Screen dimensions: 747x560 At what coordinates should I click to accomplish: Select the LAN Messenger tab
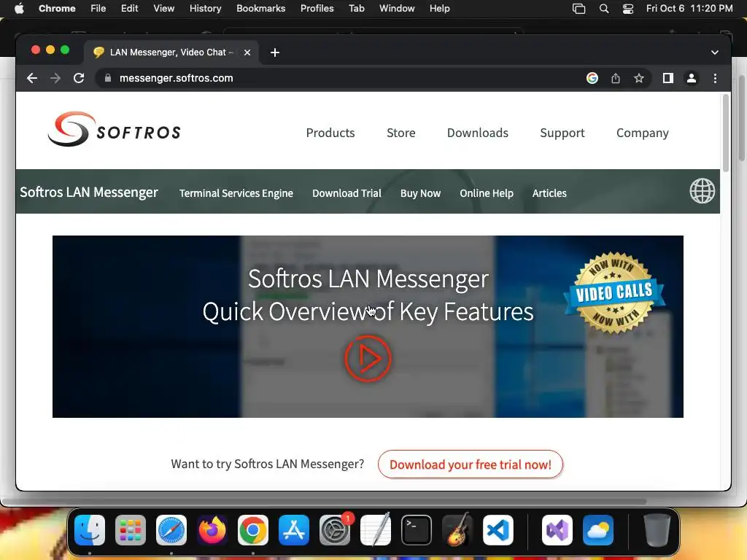pyautogui.click(x=171, y=52)
